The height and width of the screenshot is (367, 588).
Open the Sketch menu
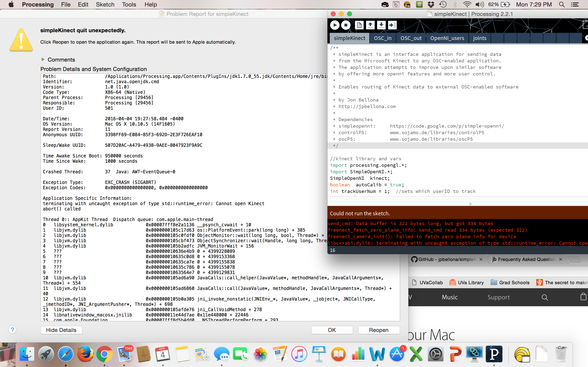point(105,4)
